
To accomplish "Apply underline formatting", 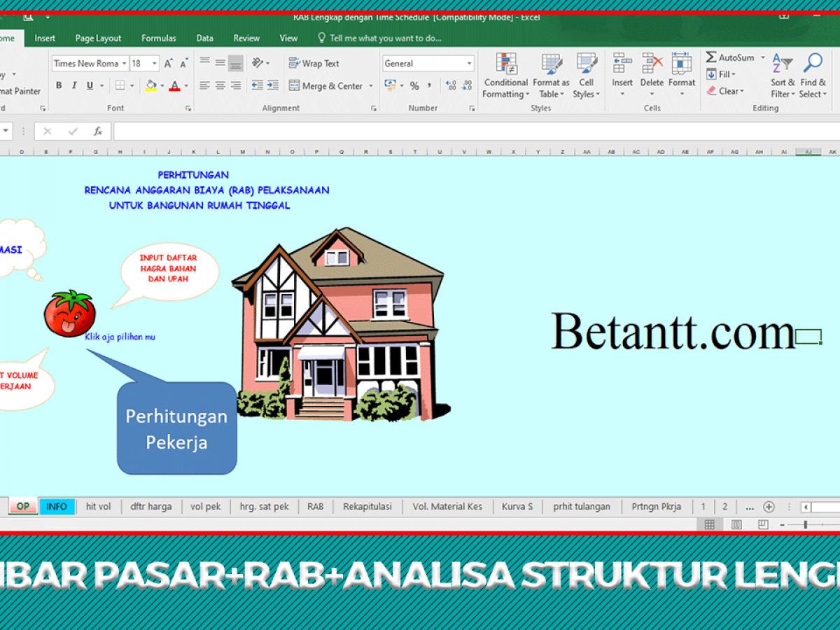I will pos(90,86).
